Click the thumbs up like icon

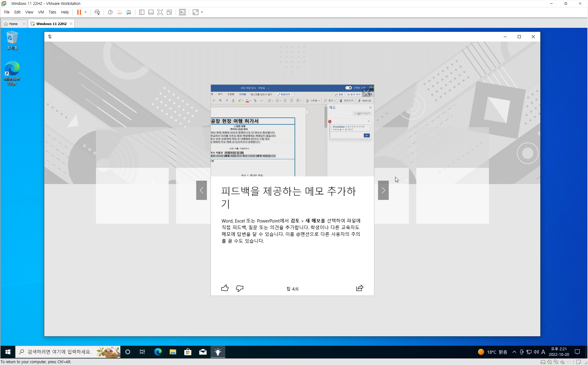225,288
